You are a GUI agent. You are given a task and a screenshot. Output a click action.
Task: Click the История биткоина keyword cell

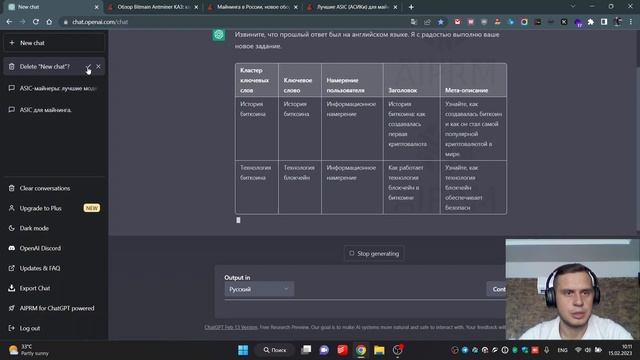pos(300,128)
